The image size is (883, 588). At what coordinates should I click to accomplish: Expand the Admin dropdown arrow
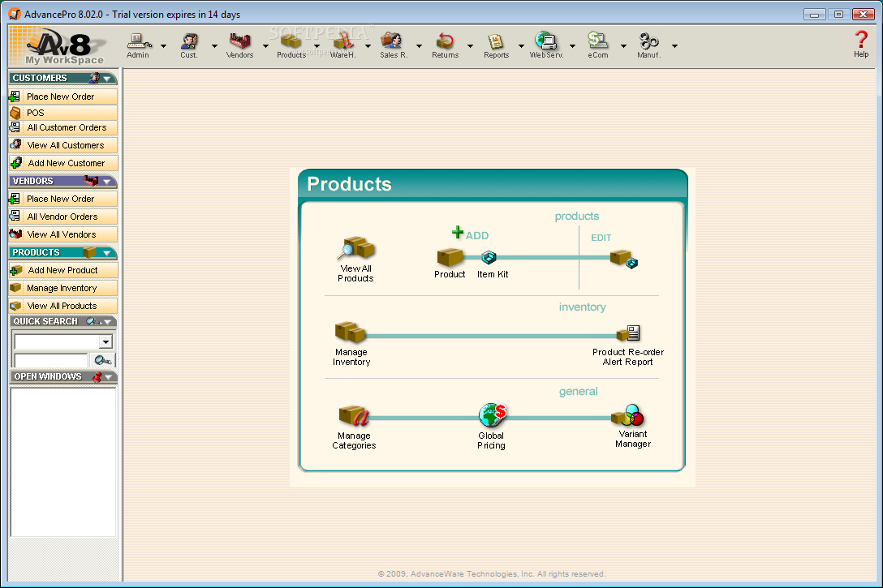coord(163,46)
